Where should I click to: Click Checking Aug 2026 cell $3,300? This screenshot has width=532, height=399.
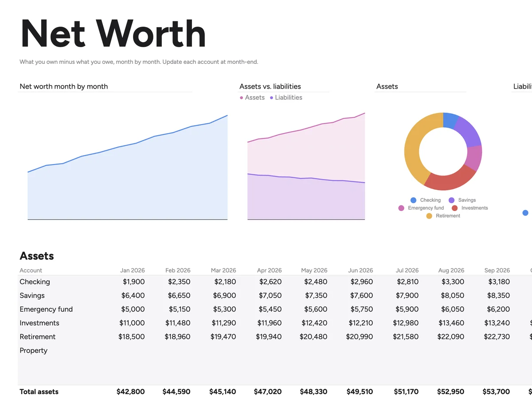coord(453,282)
